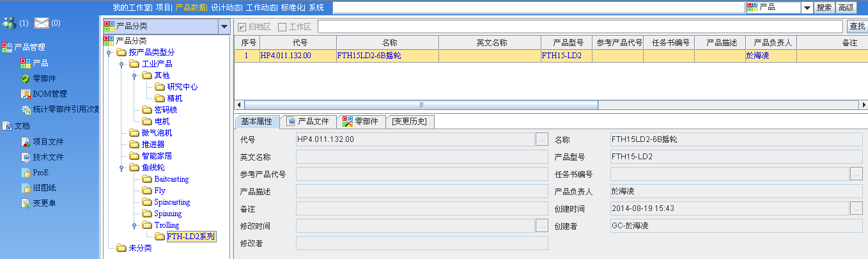Open 我的工作室 menu
Image resolution: width=868 pixels, height=259 pixels.
[132, 8]
